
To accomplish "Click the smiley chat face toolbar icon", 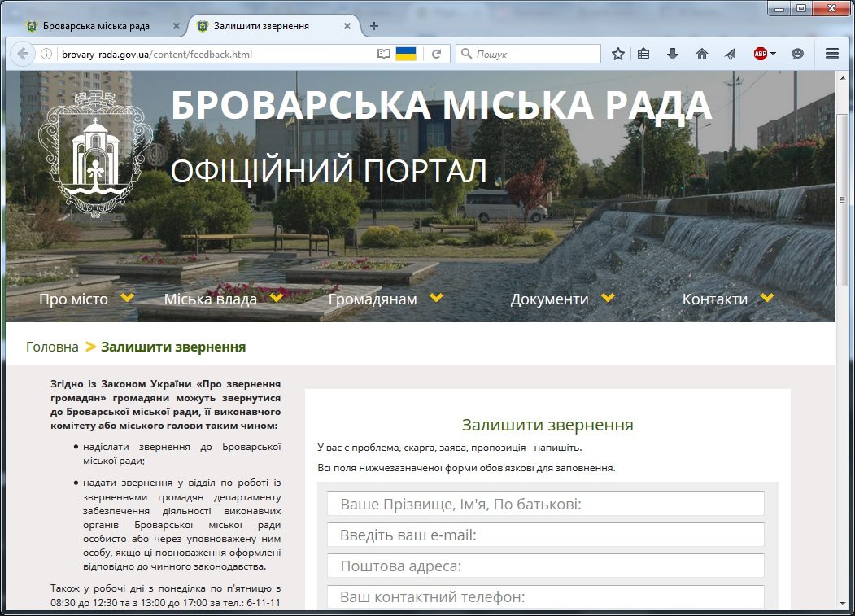I will [x=798, y=54].
